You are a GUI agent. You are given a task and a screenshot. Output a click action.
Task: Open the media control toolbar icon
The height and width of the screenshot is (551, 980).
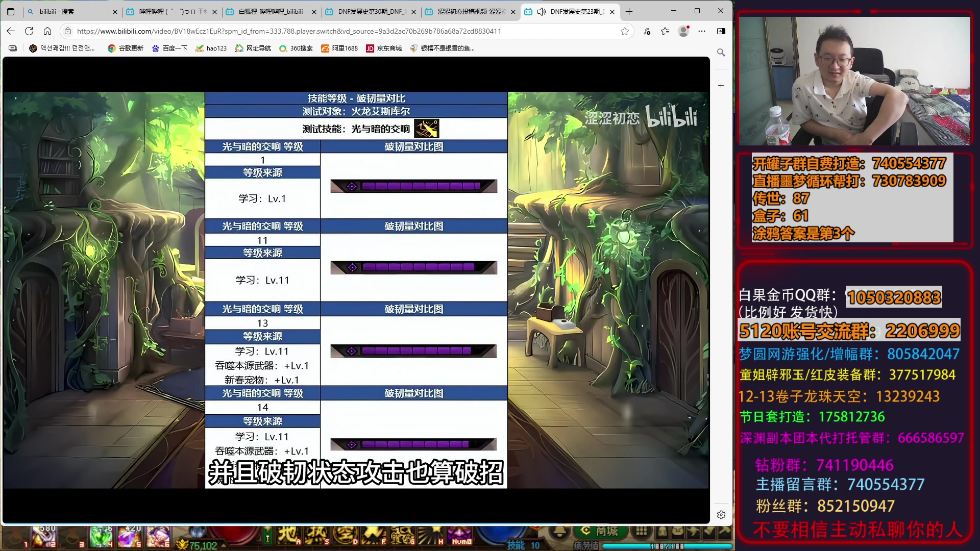click(647, 31)
